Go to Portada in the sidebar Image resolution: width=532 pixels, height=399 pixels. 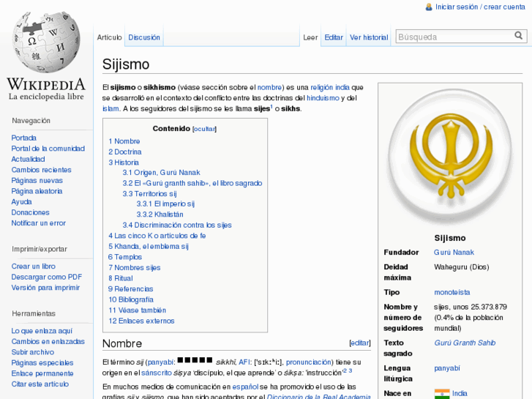23,138
